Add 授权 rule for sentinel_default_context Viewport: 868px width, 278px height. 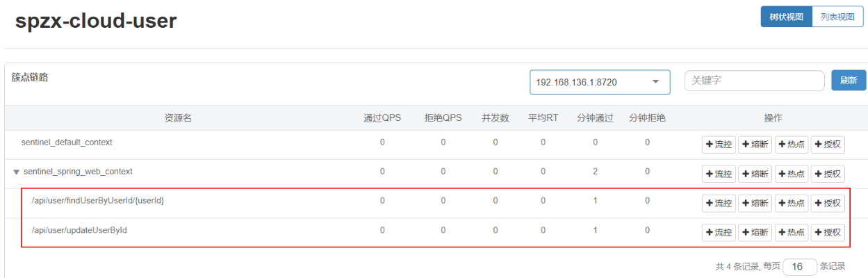pyautogui.click(x=828, y=145)
